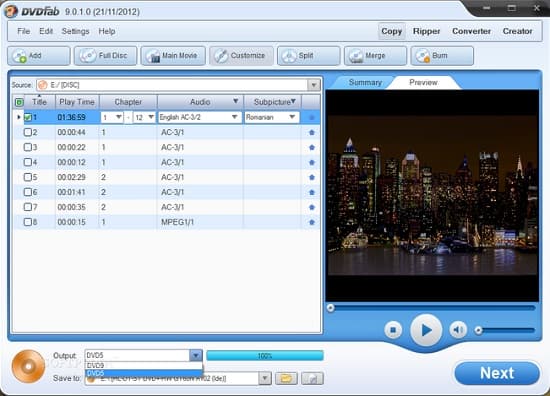Select DVD9 from output list
This screenshot has width=550, height=396.
(144, 365)
